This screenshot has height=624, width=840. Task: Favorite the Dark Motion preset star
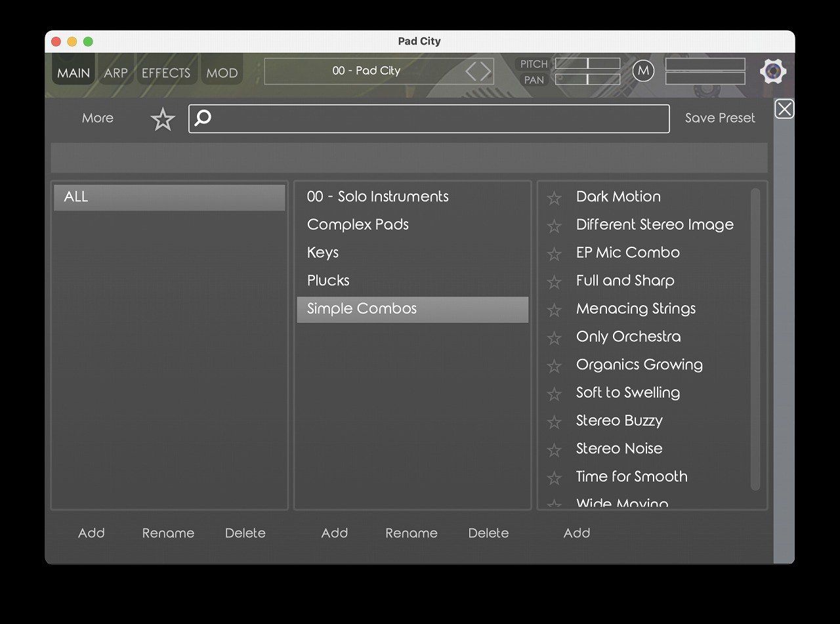pos(555,198)
